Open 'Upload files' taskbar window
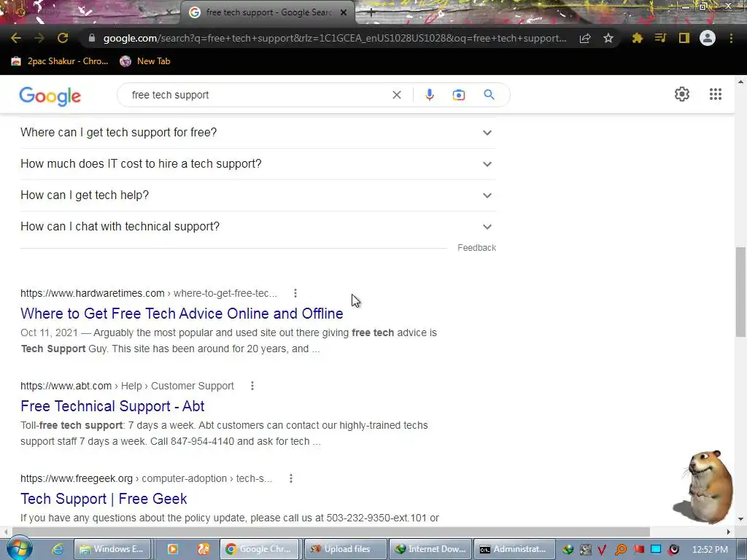This screenshot has width=747, height=560. [x=345, y=549]
